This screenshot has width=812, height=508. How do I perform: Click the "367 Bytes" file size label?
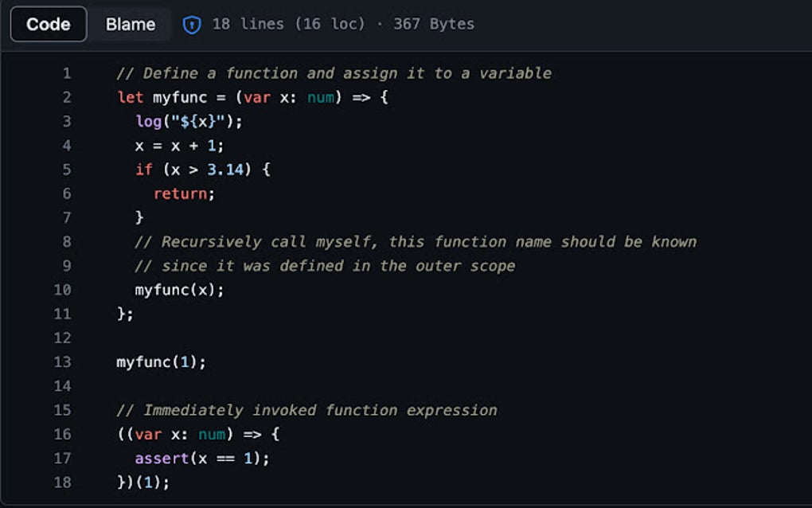(x=435, y=24)
